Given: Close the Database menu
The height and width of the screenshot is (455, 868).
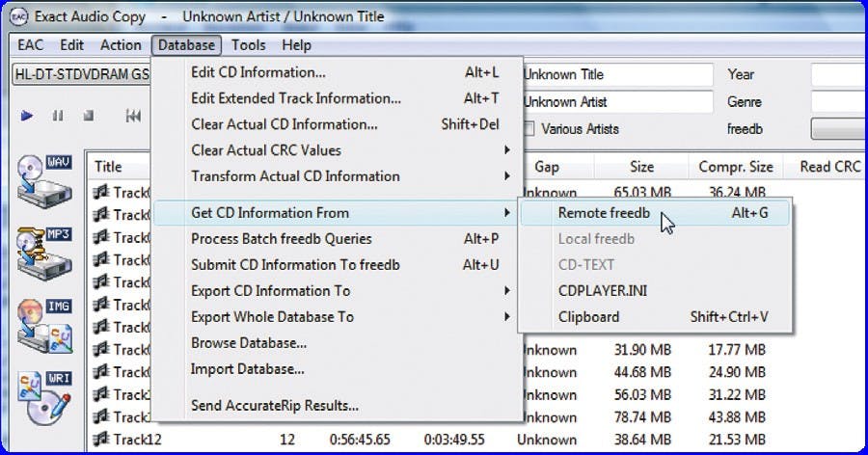Looking at the screenshot, I should (x=186, y=45).
